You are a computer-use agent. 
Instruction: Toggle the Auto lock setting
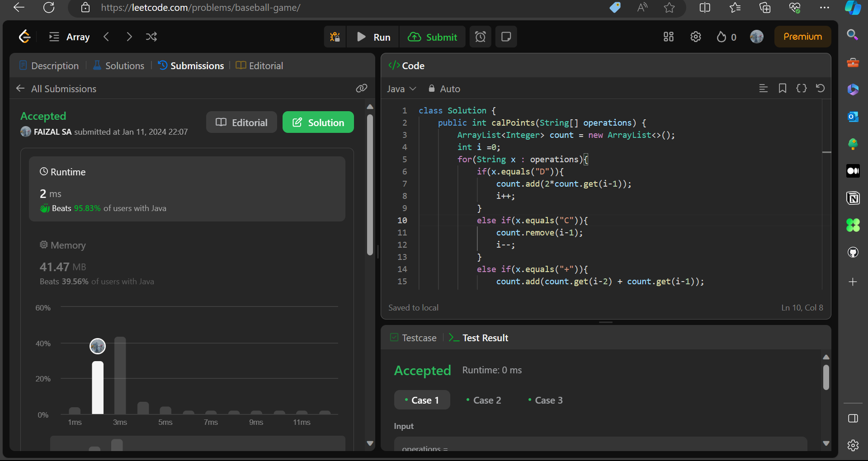[444, 89]
